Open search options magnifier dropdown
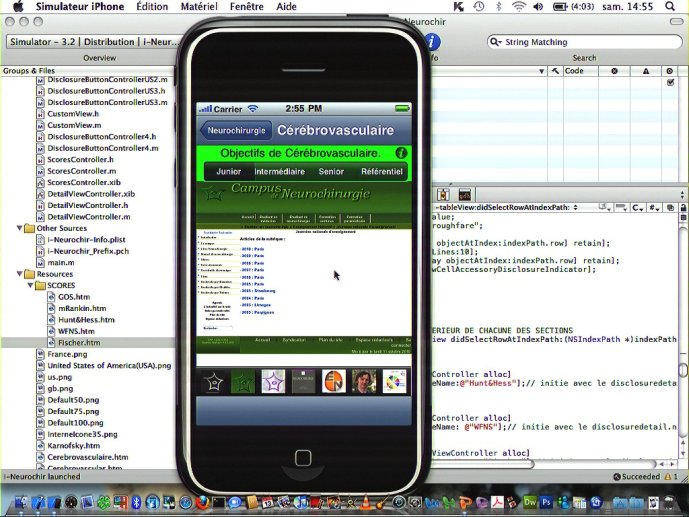The image size is (689, 517). pos(495,42)
